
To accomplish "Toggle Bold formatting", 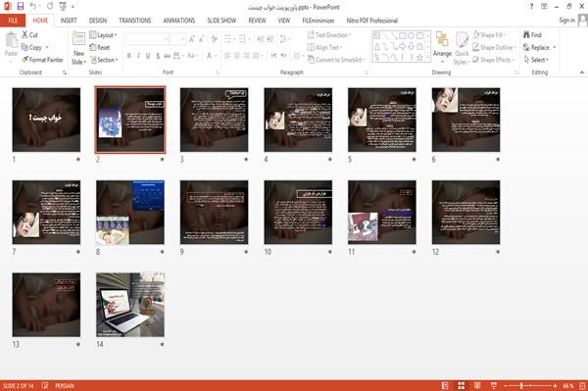I will click(x=129, y=56).
